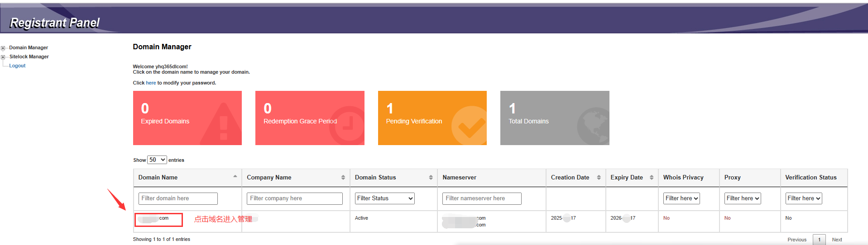Viewport: 868px width, 245px height.
Task: Expand the Sitelock Manager tree node
Action: pyautogui.click(x=3, y=57)
